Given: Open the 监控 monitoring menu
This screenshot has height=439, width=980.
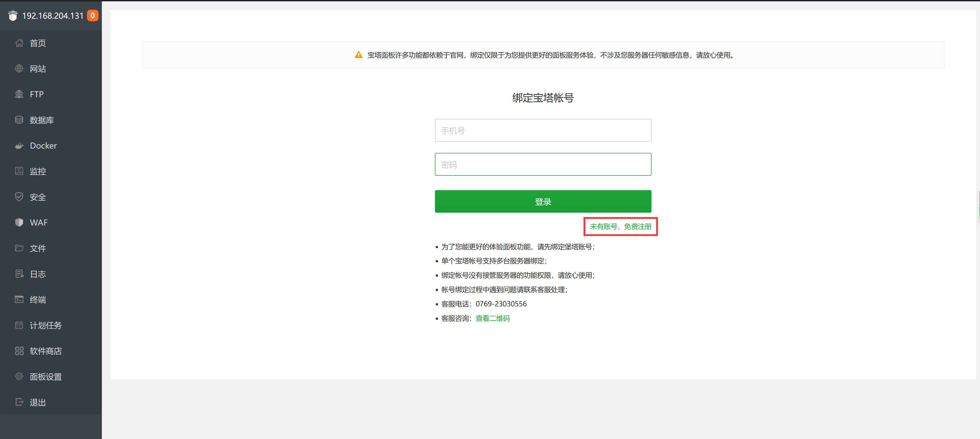Looking at the screenshot, I should (38, 171).
